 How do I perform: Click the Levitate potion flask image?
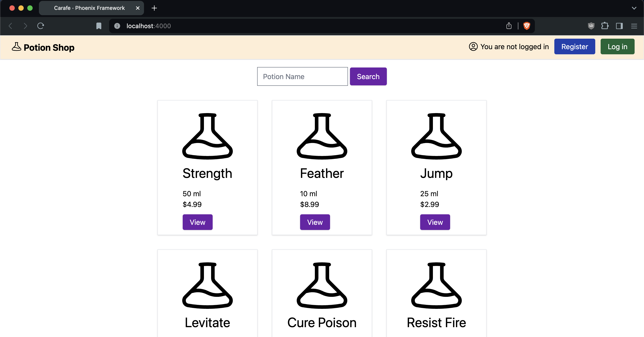[208, 285]
